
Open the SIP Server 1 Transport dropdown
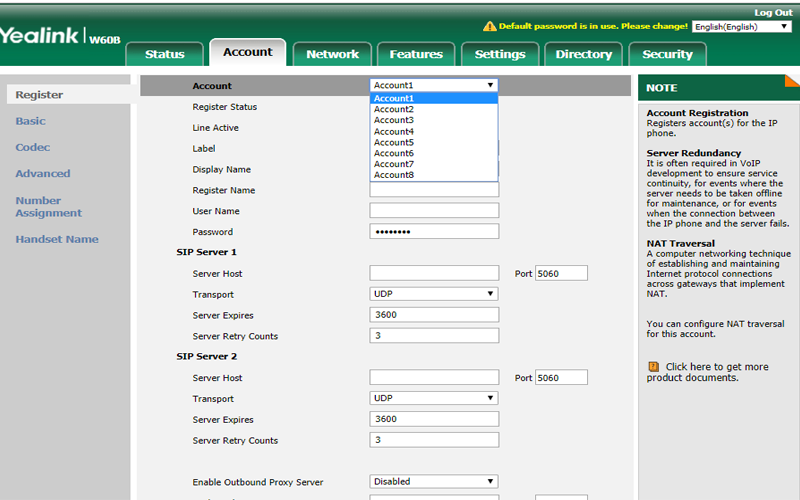(434, 294)
